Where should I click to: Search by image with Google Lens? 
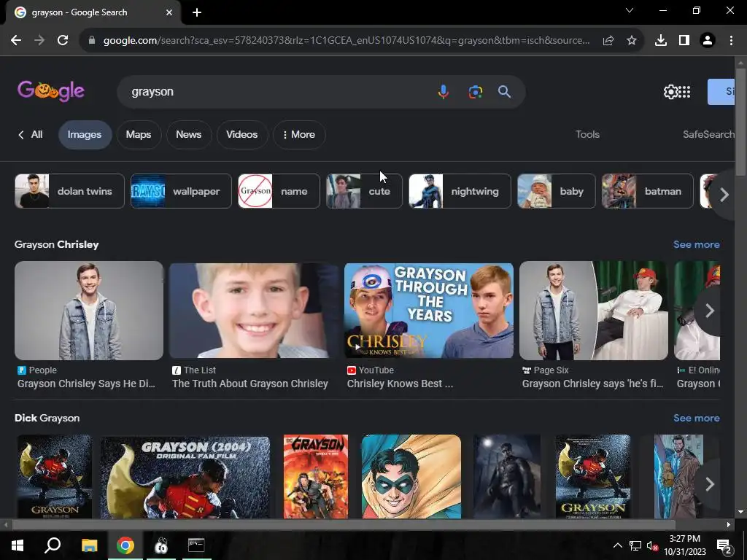[475, 91]
